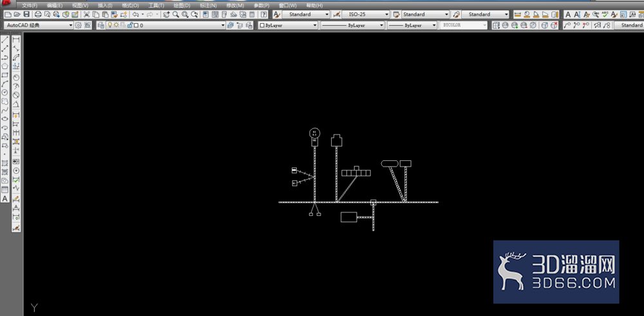Click the Copy icon in standard toolbar
The width and height of the screenshot is (644, 316).
coord(96,14)
